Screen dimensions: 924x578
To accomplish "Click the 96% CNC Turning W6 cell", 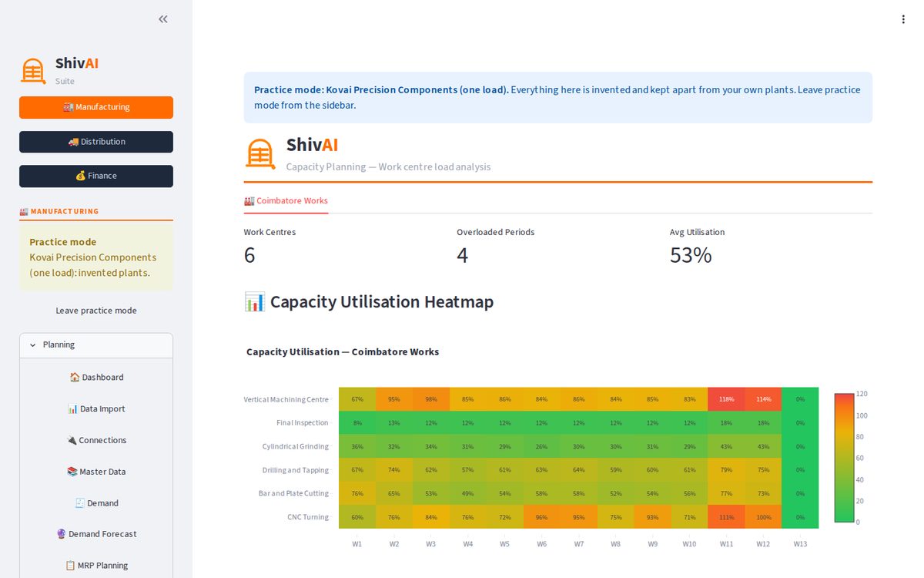I will pyautogui.click(x=542, y=517).
